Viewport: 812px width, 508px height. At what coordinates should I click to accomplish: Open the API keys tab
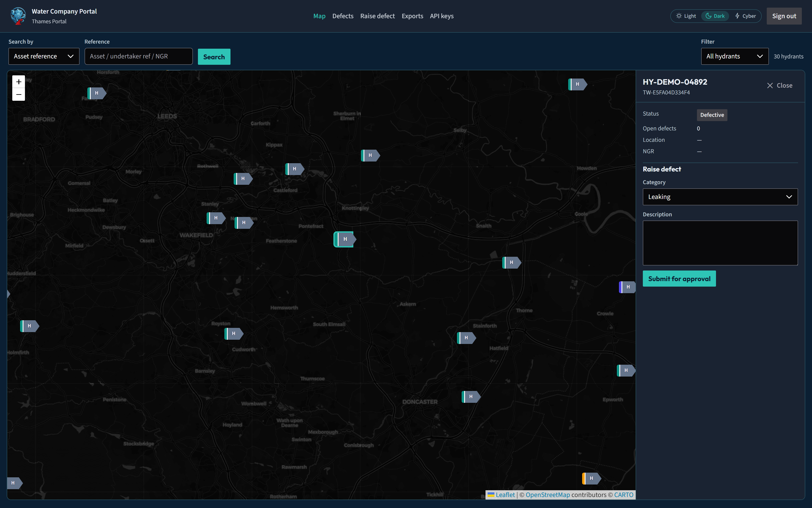(x=442, y=16)
